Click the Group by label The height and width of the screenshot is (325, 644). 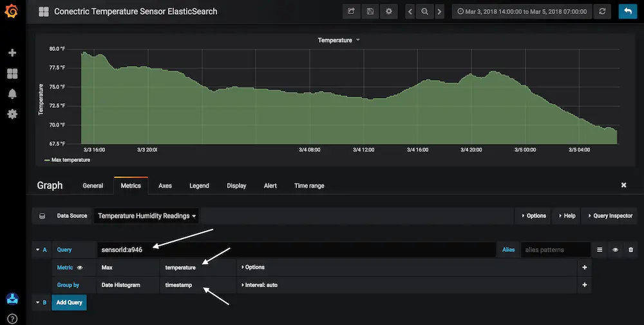[x=68, y=284]
